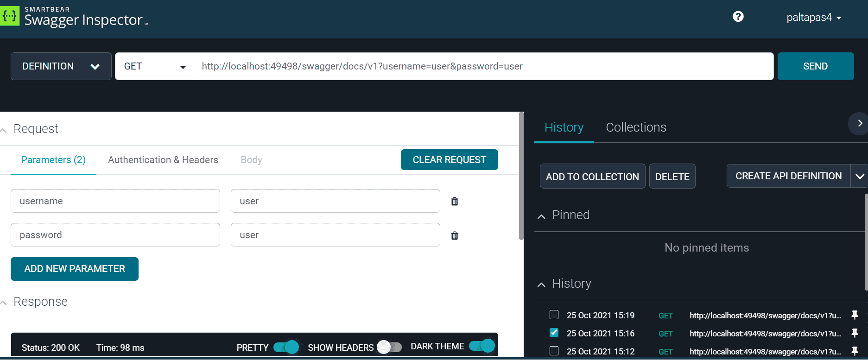Switch to the History tab
Viewport: 868px width, 360px height.
pyautogui.click(x=564, y=127)
